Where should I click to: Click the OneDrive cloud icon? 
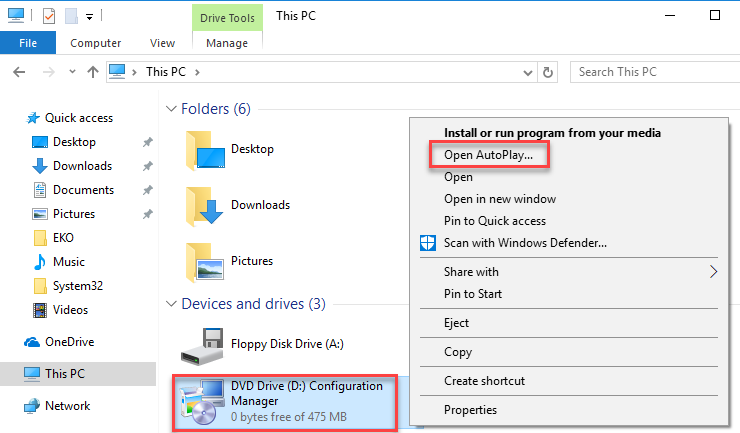[32, 342]
